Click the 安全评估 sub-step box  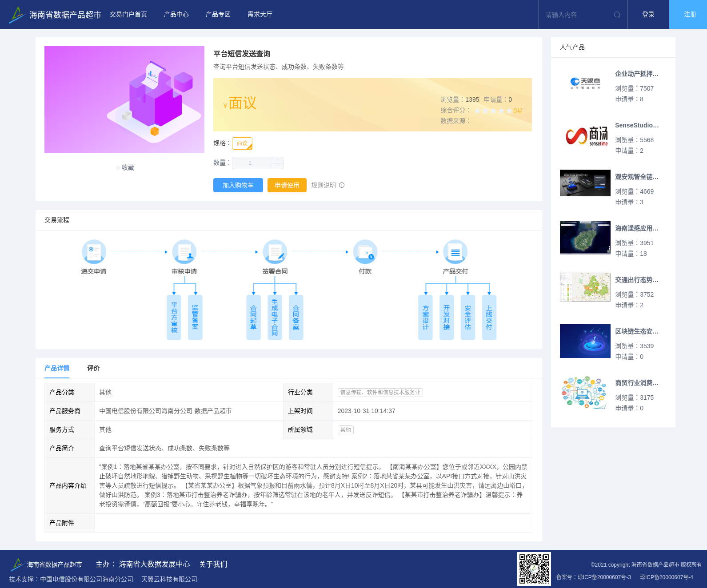pos(468,318)
